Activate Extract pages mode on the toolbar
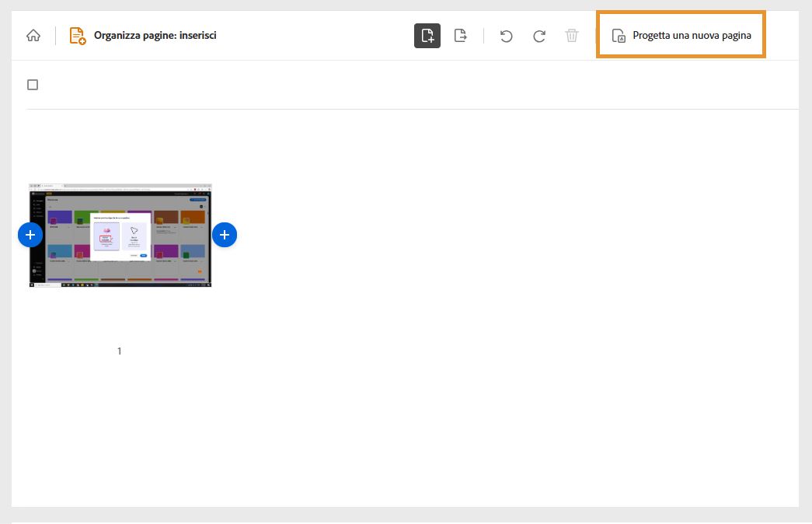 tap(461, 35)
